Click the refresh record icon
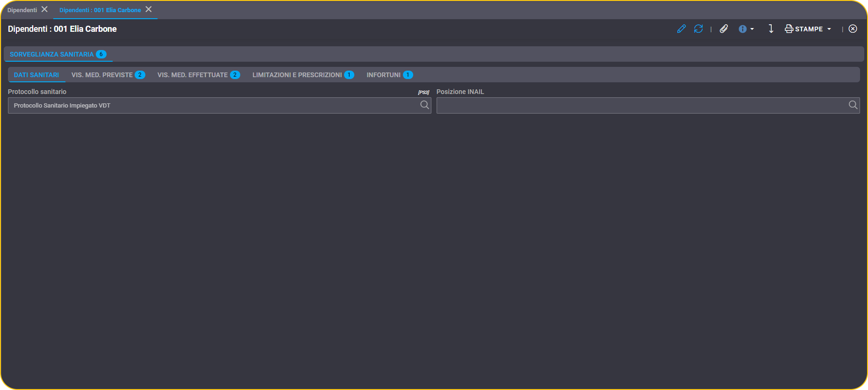This screenshot has width=868, height=390. (698, 29)
